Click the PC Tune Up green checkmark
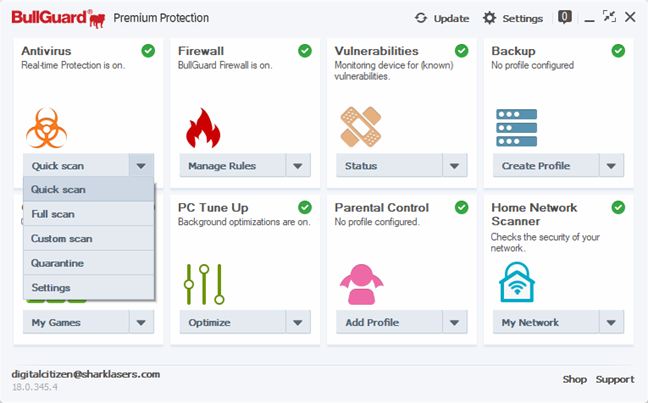648x403 pixels. (305, 207)
